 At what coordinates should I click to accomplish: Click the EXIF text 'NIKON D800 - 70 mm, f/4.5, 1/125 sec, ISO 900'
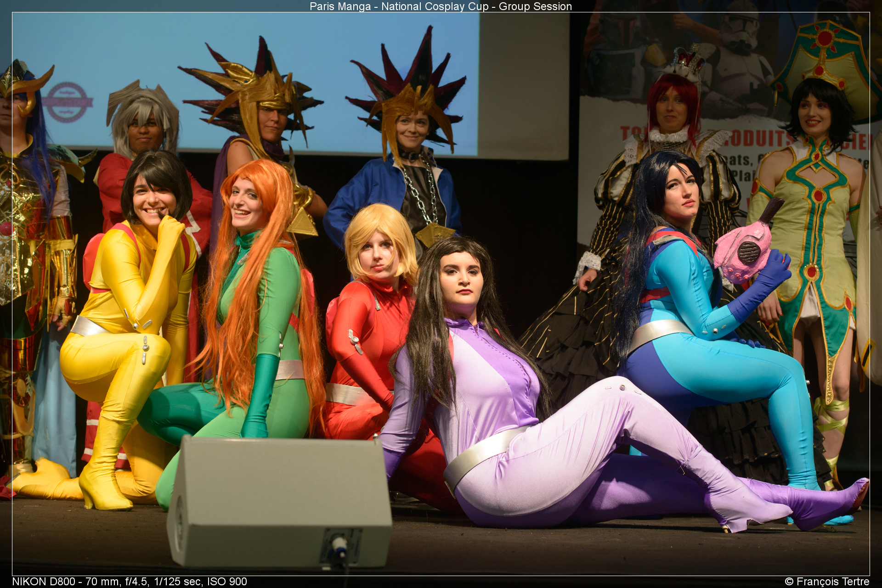[x=130, y=582]
